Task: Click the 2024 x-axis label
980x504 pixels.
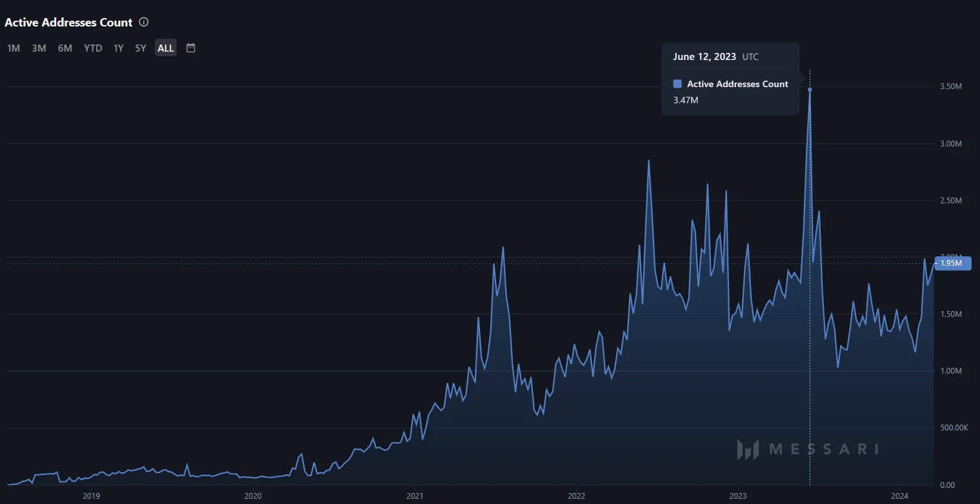Action: tap(899, 496)
